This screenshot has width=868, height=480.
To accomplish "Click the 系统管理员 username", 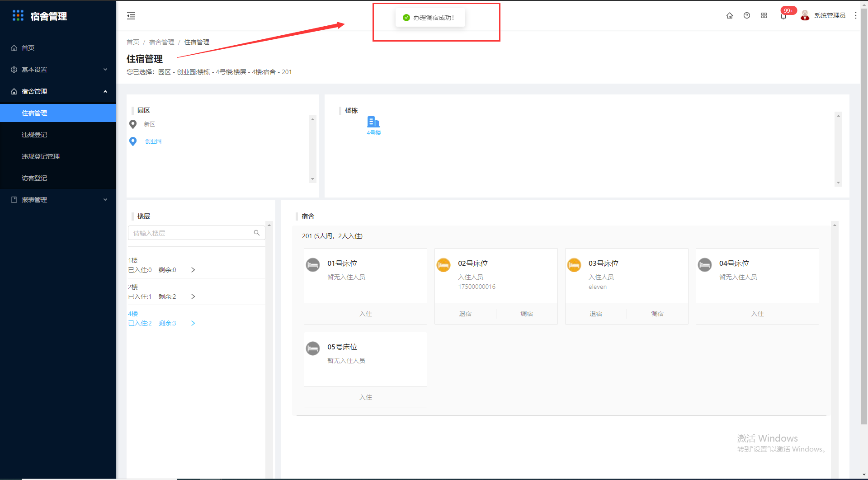I will (830, 15).
